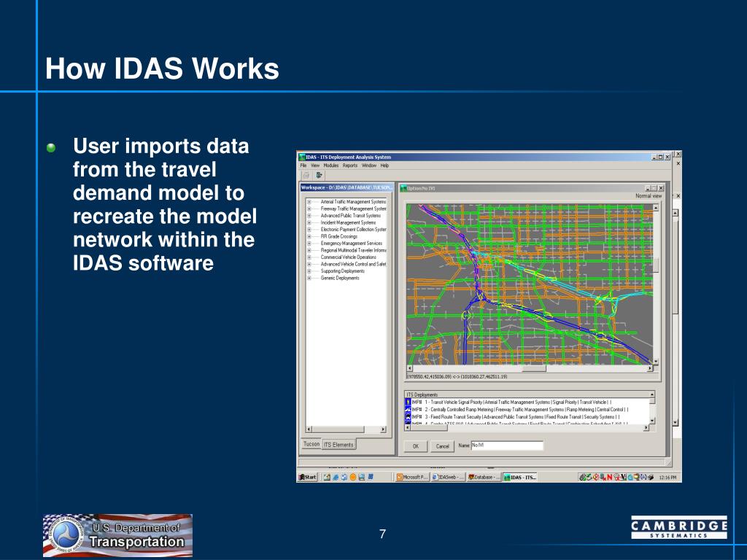Image resolution: width=747 pixels, height=560 pixels.
Task: Open the Windows Start menu
Action: click(x=307, y=477)
